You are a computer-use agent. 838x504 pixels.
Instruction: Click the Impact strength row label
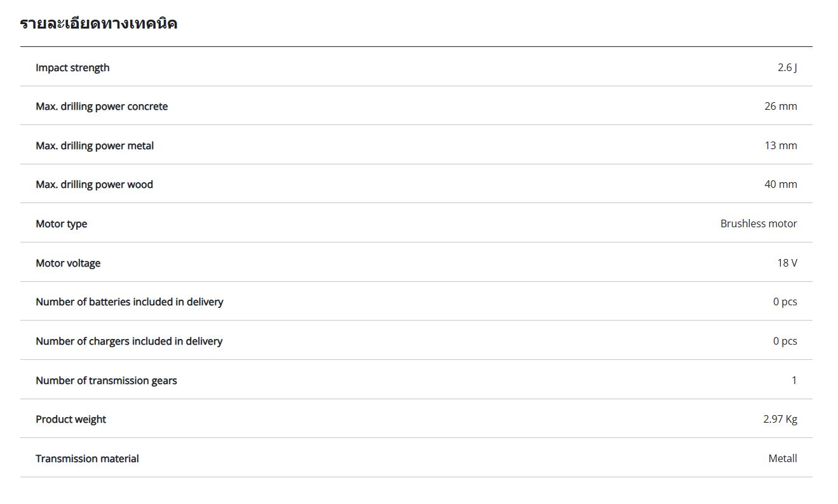tap(72, 67)
